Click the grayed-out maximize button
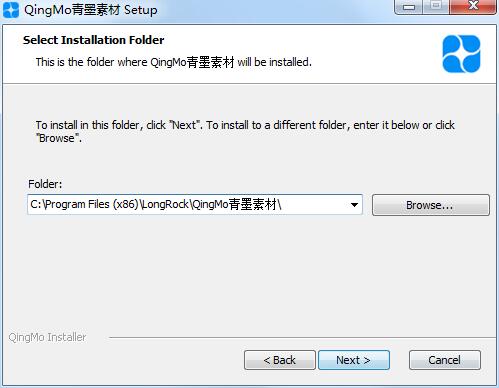Viewport: 499px width, 388px height. 436,7
